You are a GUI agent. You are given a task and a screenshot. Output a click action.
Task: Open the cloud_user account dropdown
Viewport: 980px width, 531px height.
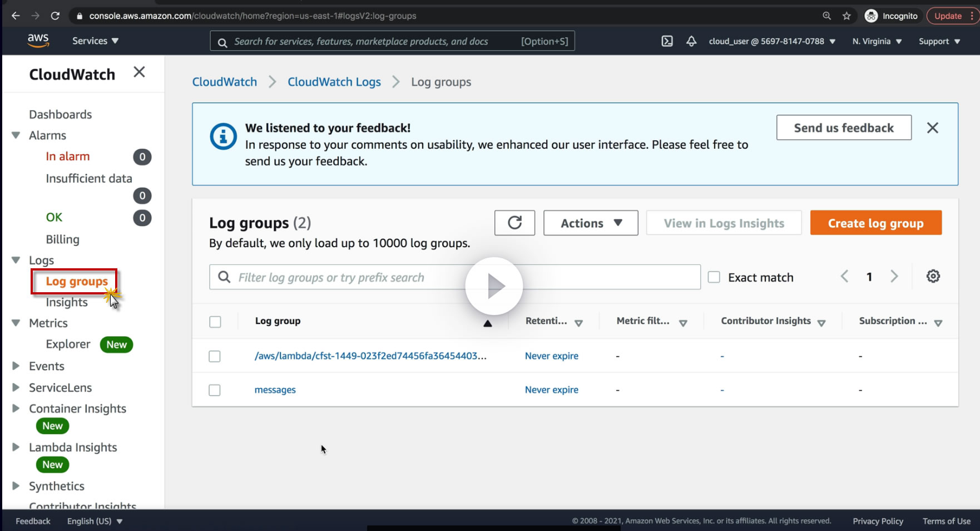pos(772,41)
